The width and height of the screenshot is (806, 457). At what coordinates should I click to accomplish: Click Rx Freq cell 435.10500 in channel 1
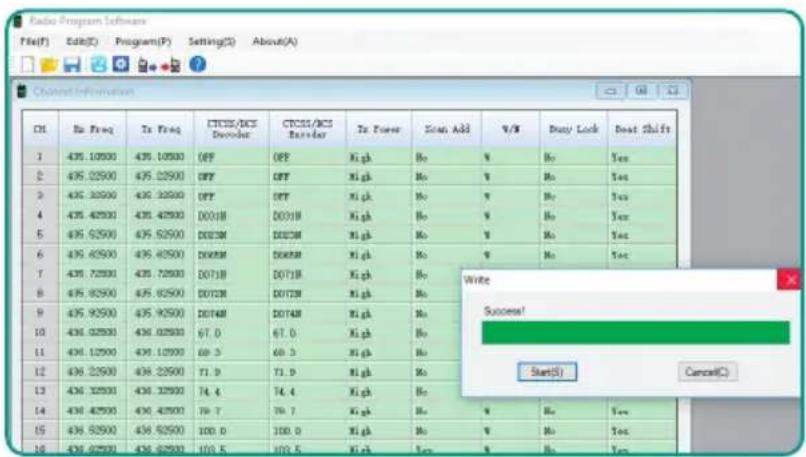93,157
